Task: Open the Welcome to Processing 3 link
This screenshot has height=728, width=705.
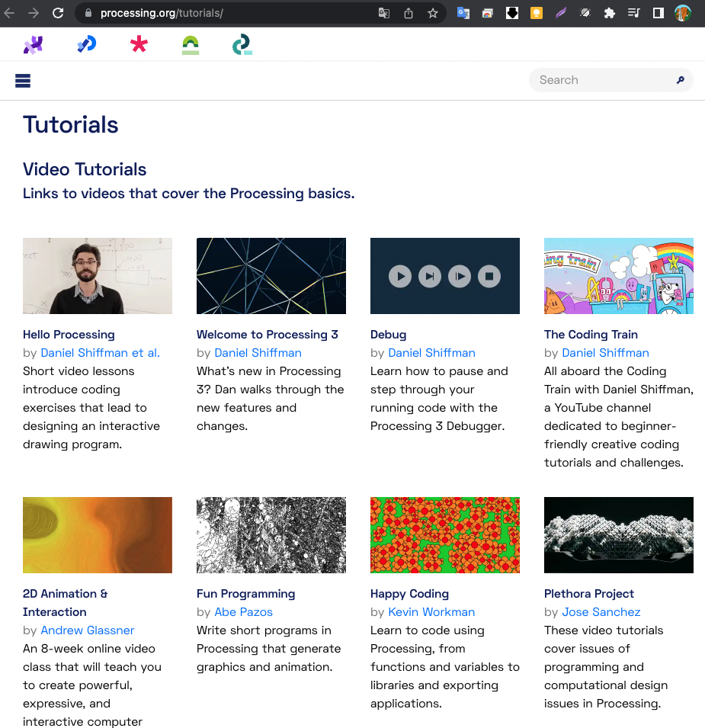Action: point(268,335)
